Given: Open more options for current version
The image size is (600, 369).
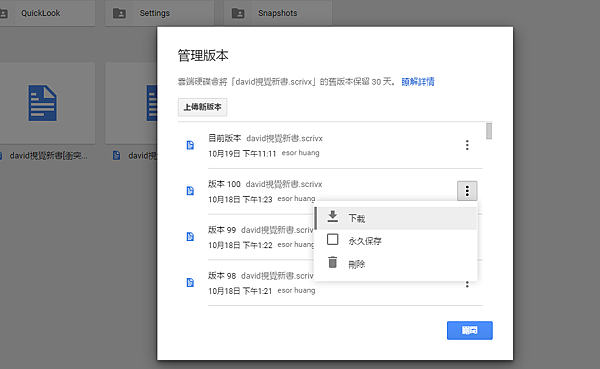Looking at the screenshot, I should pyautogui.click(x=467, y=145).
